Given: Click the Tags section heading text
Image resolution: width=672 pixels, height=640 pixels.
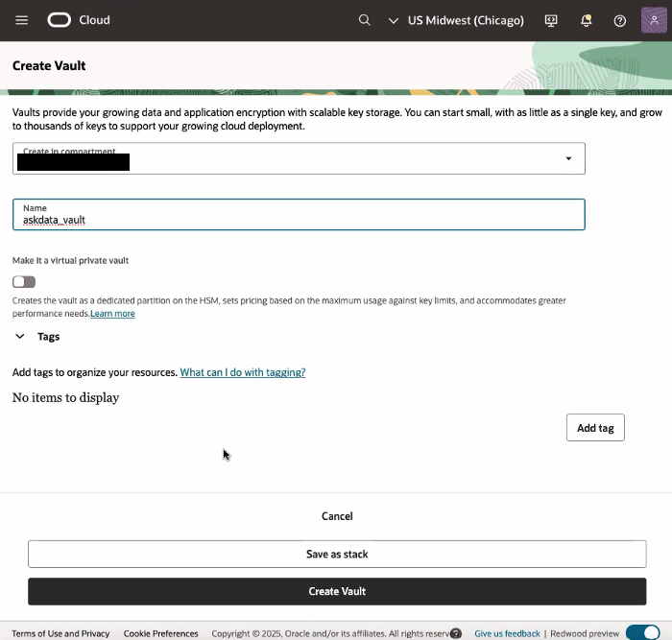Looking at the screenshot, I should pyautogui.click(x=48, y=337).
